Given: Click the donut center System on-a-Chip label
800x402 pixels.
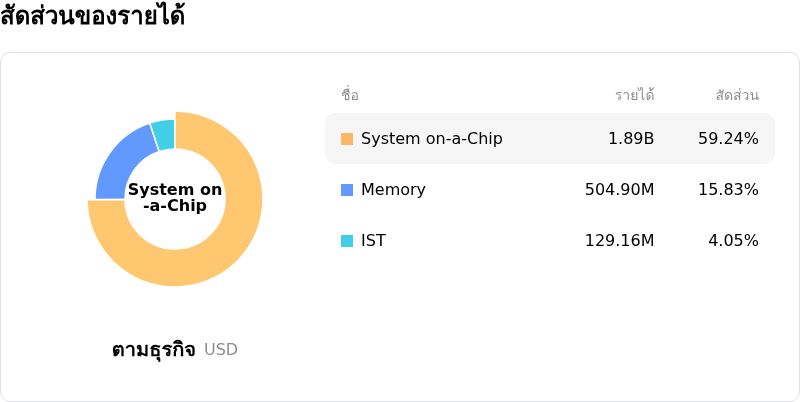Looking at the screenshot, I should click(175, 198).
